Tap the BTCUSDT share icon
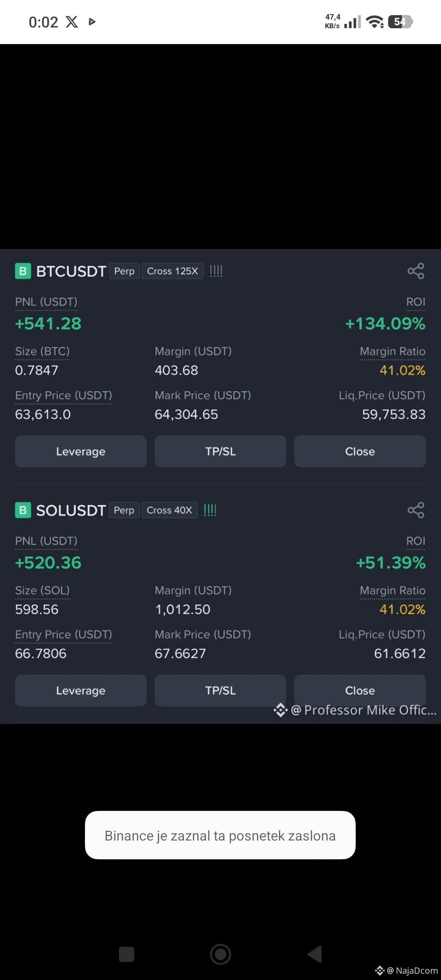 (415, 271)
